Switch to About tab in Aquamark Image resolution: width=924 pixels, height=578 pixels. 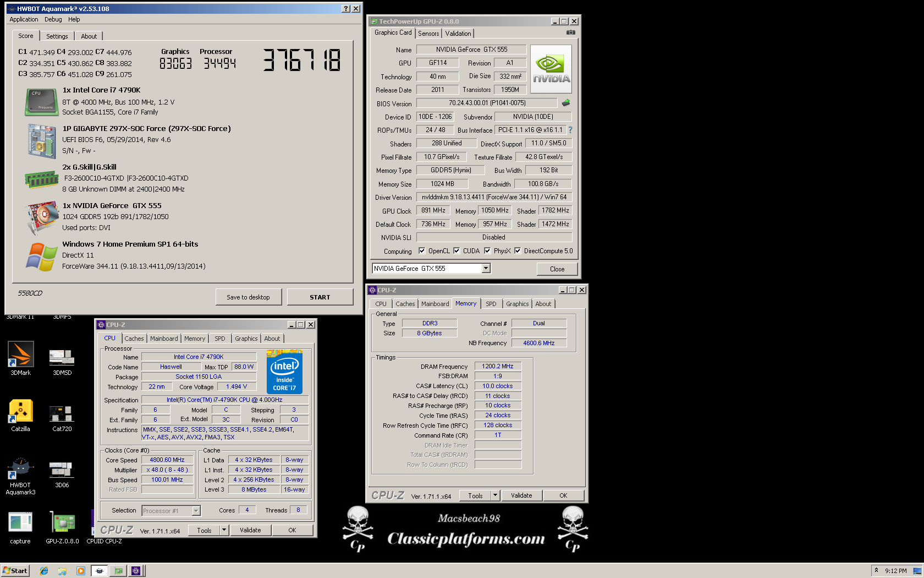[89, 36]
